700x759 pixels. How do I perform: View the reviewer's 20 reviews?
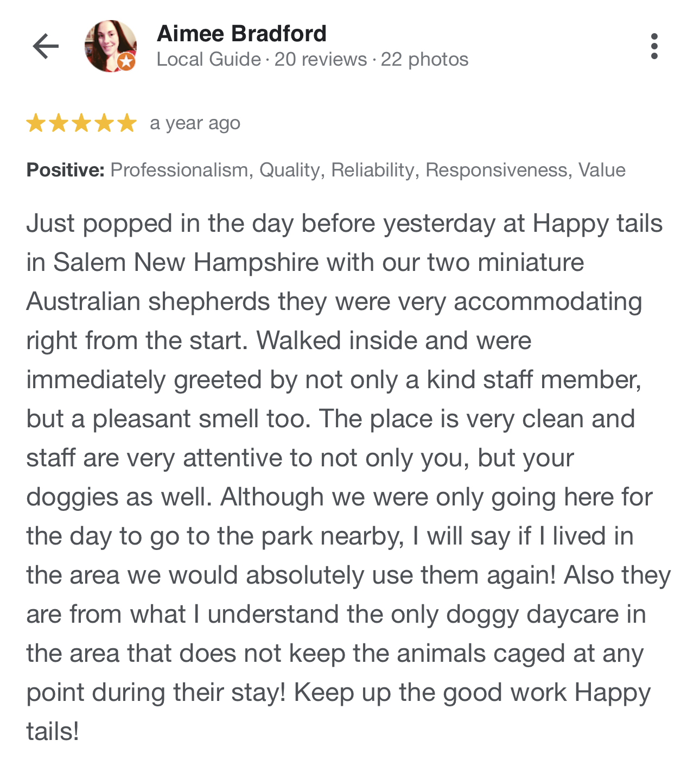point(320,59)
